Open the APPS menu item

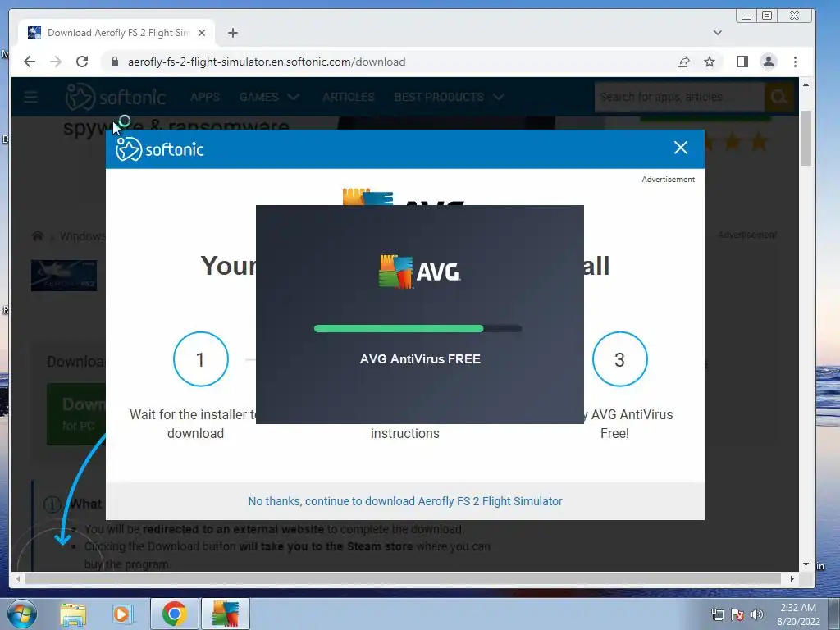pos(204,97)
